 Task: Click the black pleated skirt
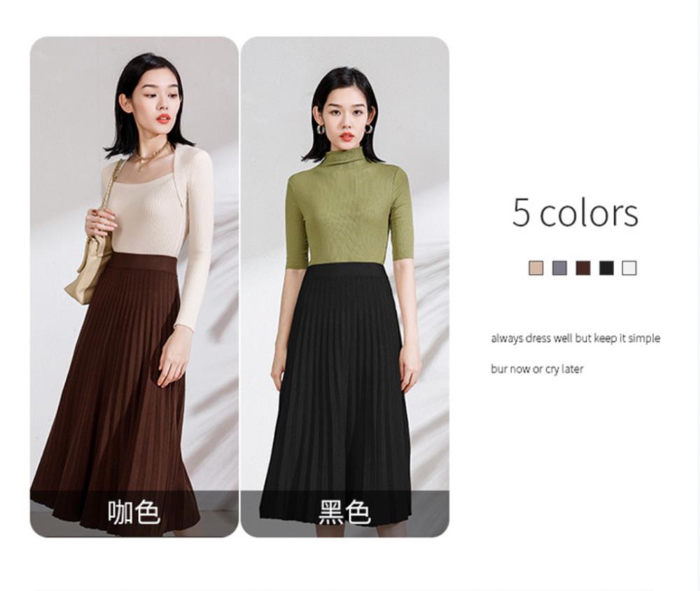336,393
